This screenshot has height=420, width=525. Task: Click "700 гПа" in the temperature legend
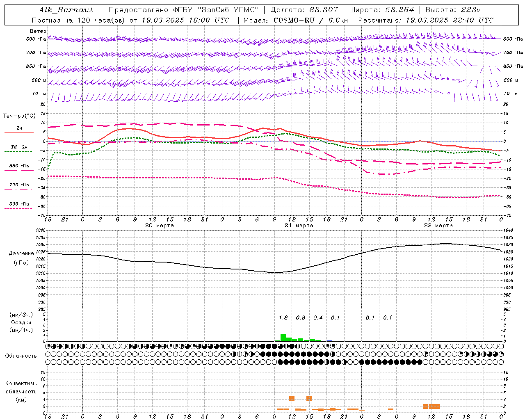(x=19, y=185)
